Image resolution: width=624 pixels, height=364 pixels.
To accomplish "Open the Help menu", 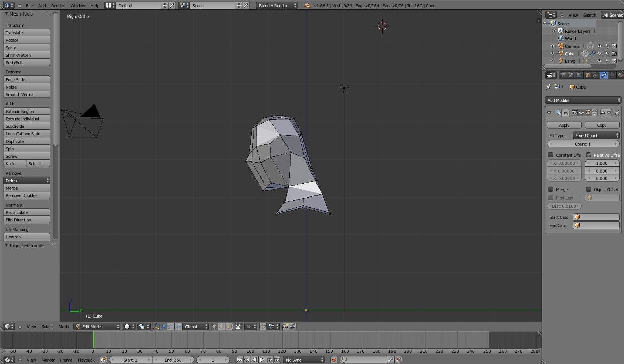I will [x=95, y=6].
